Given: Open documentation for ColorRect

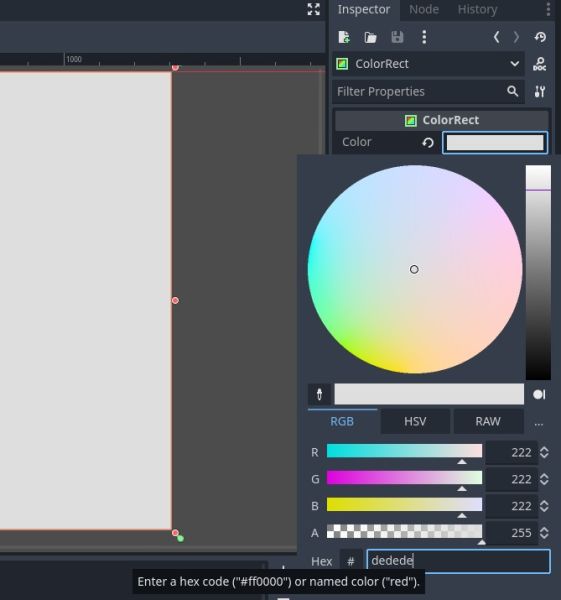Looking at the screenshot, I should 540,64.
